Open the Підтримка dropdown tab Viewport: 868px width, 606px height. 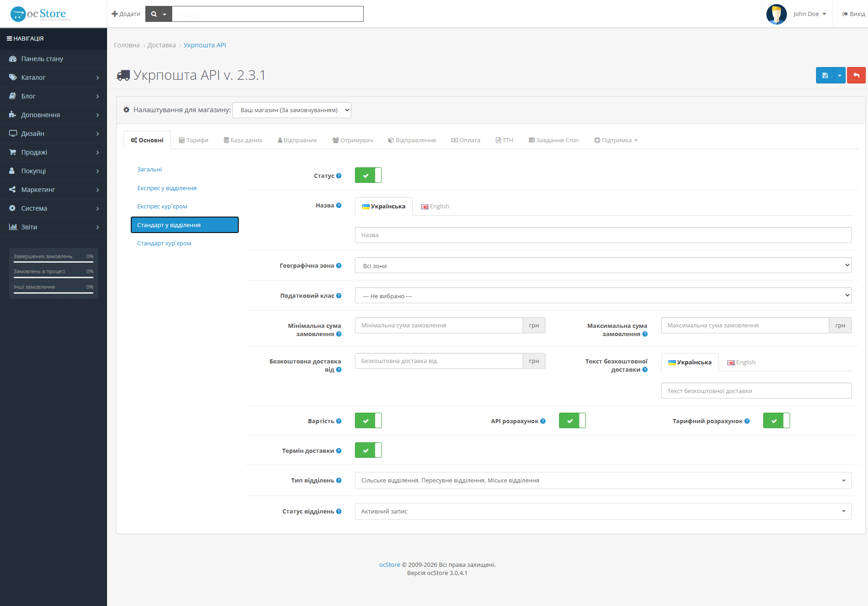(616, 140)
